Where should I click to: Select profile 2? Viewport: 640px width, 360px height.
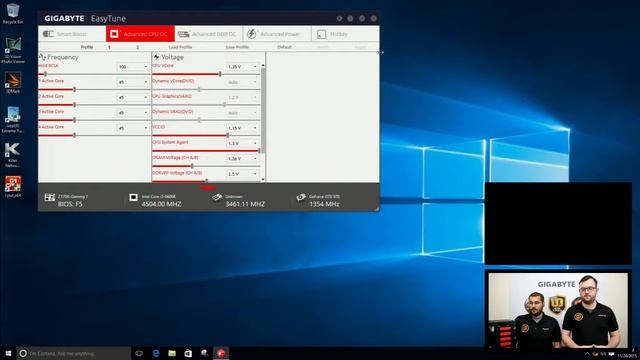click(138, 47)
